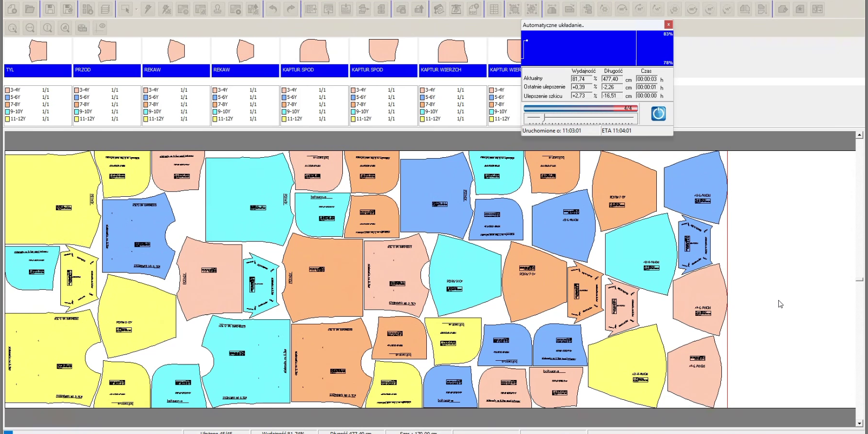Redo the last action
This screenshot has width=868, height=434.
[291, 9]
